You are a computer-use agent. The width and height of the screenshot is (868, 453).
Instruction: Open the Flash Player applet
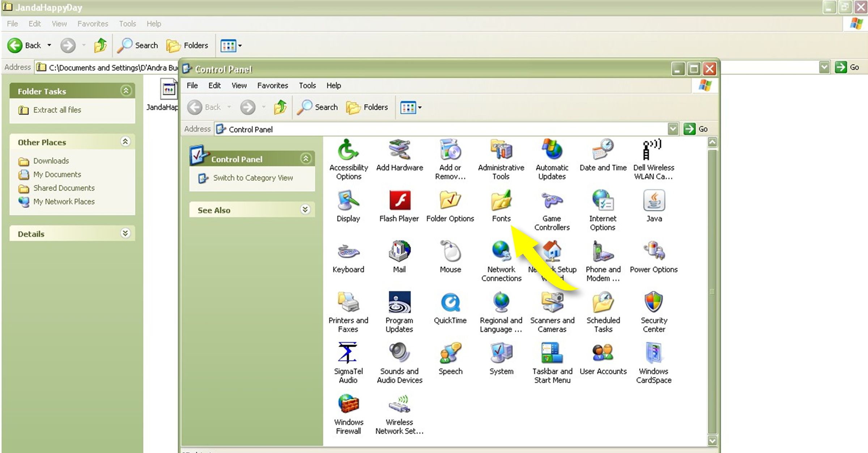399,201
